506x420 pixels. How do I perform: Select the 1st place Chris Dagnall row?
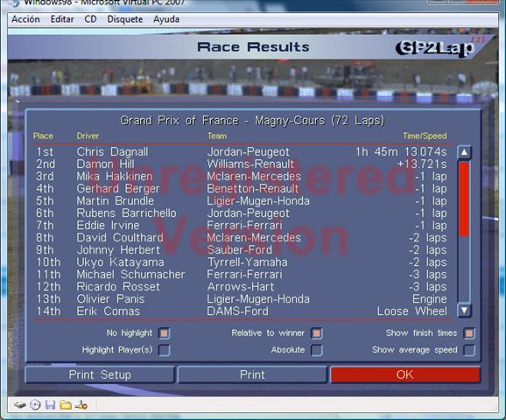pyautogui.click(x=242, y=152)
